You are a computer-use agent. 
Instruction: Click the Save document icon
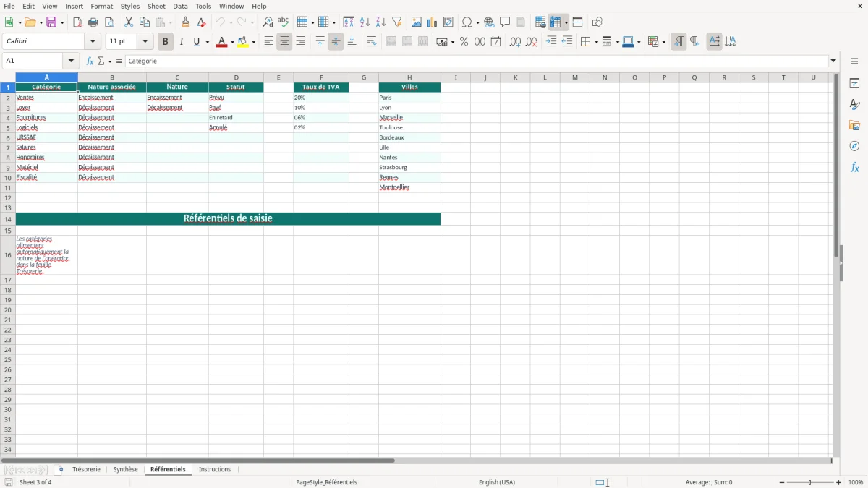tap(51, 22)
